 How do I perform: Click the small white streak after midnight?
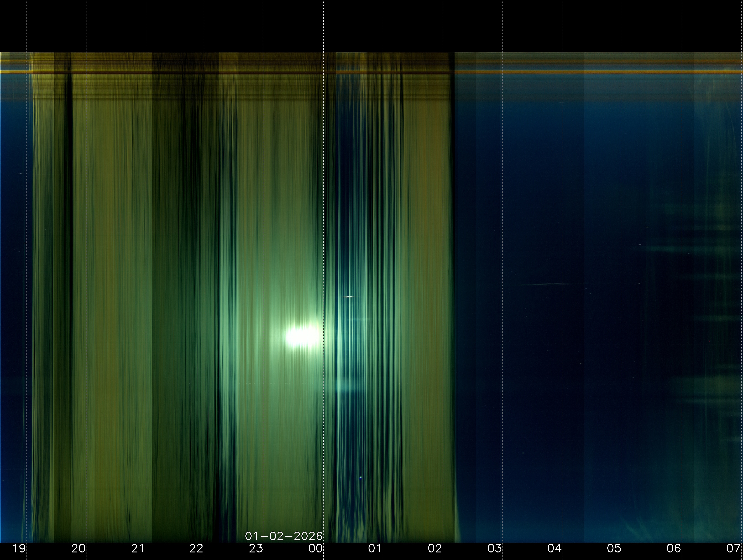click(x=349, y=297)
